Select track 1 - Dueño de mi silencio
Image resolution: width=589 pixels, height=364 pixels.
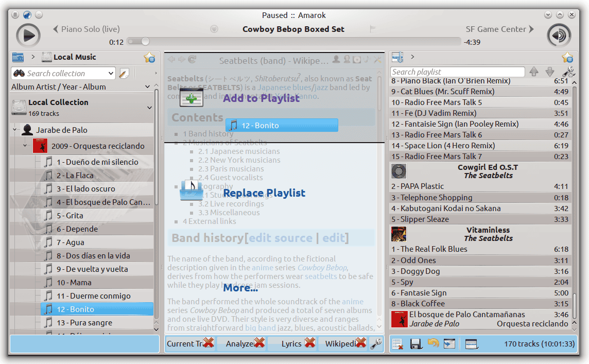point(97,162)
